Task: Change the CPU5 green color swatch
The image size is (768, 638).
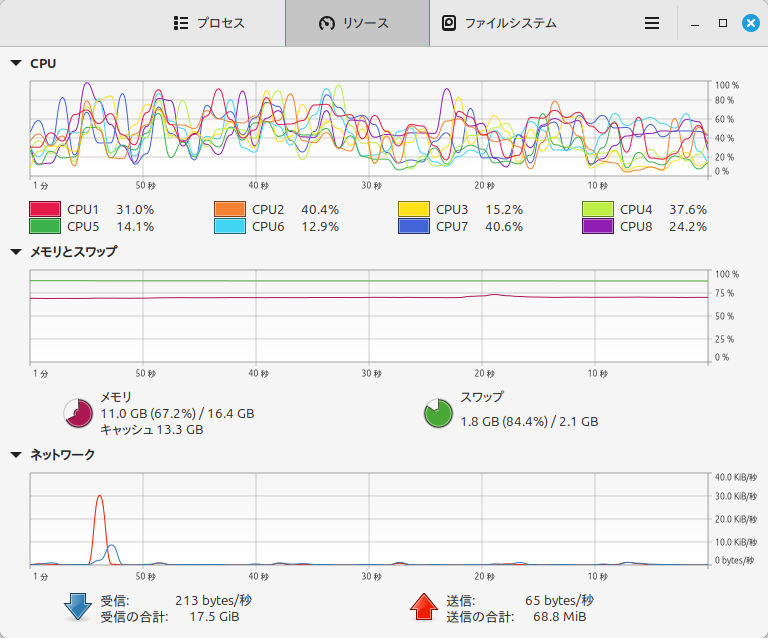Action: click(x=44, y=226)
